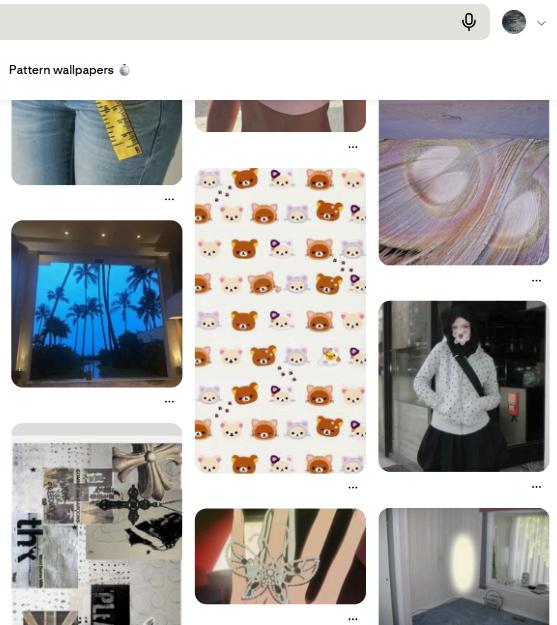The height and width of the screenshot is (625, 557).
Task: Open the jeans with measuring tape pin
Action: [97, 142]
